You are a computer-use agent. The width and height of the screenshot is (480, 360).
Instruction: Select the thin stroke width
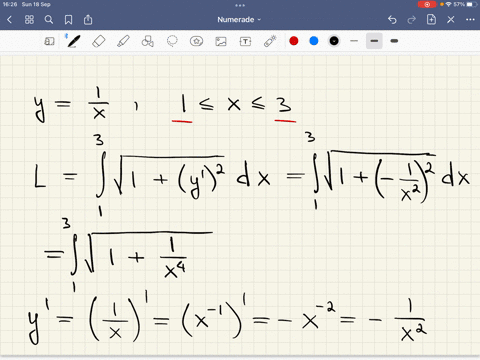click(354, 41)
